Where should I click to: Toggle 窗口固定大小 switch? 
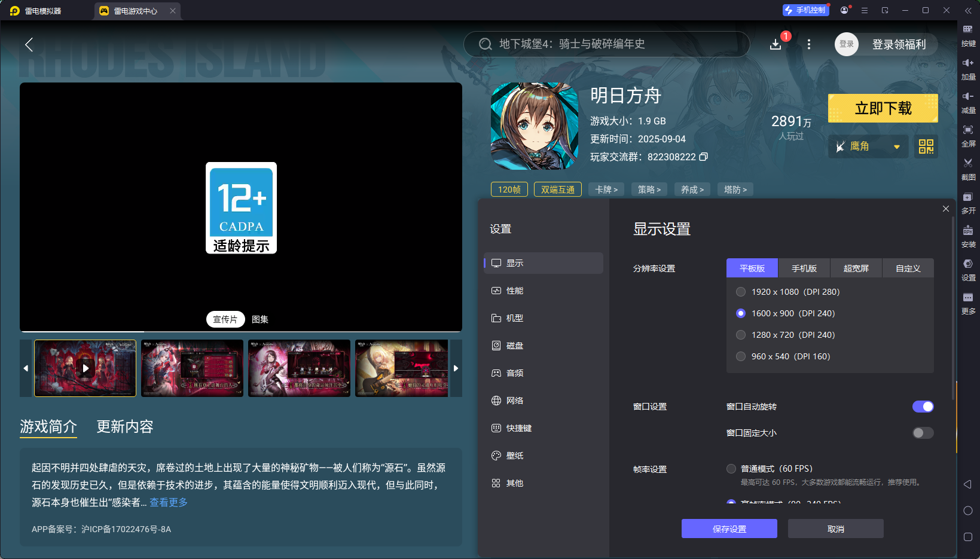point(923,433)
